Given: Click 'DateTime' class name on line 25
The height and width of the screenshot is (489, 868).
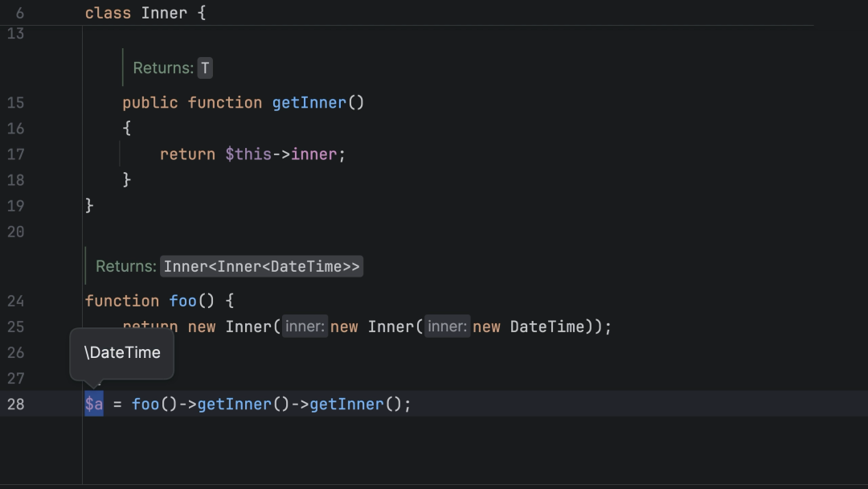Looking at the screenshot, I should (547, 327).
